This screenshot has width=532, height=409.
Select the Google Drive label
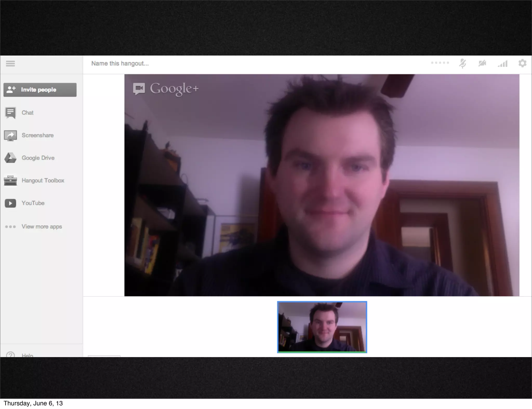pos(38,158)
